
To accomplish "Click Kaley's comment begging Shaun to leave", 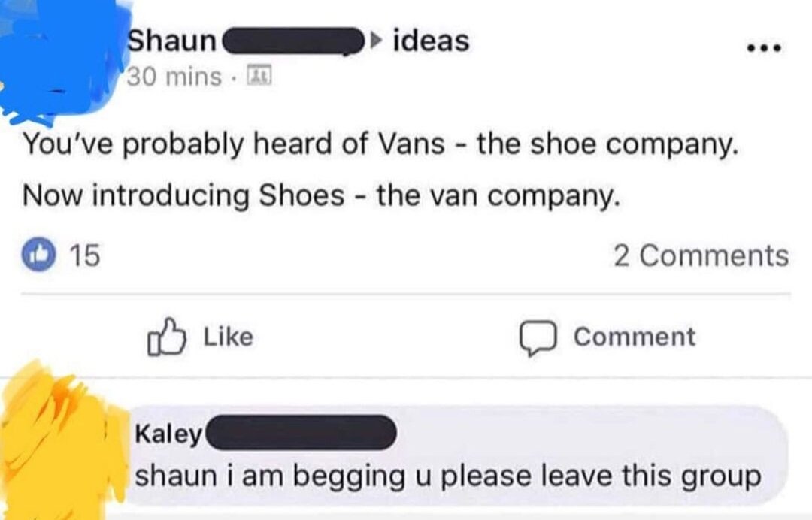I will [x=447, y=476].
